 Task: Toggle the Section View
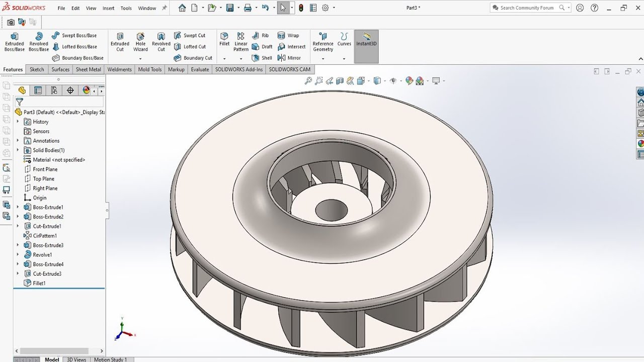pos(340,80)
